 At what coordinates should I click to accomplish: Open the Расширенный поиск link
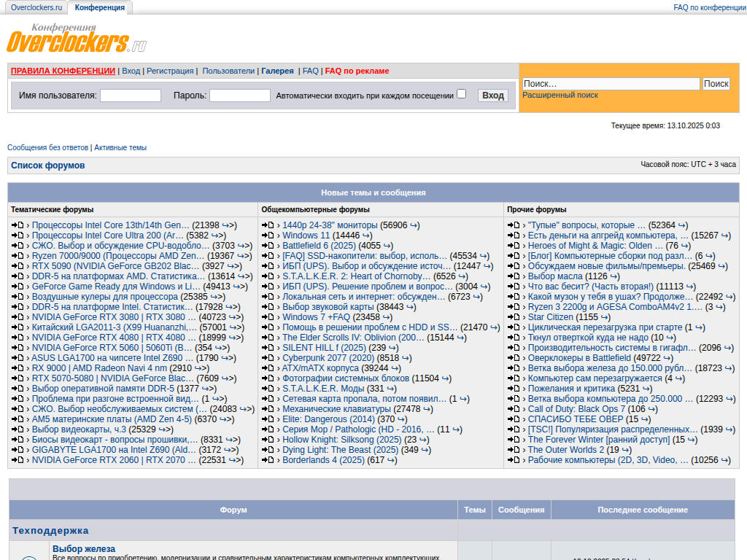[560, 95]
